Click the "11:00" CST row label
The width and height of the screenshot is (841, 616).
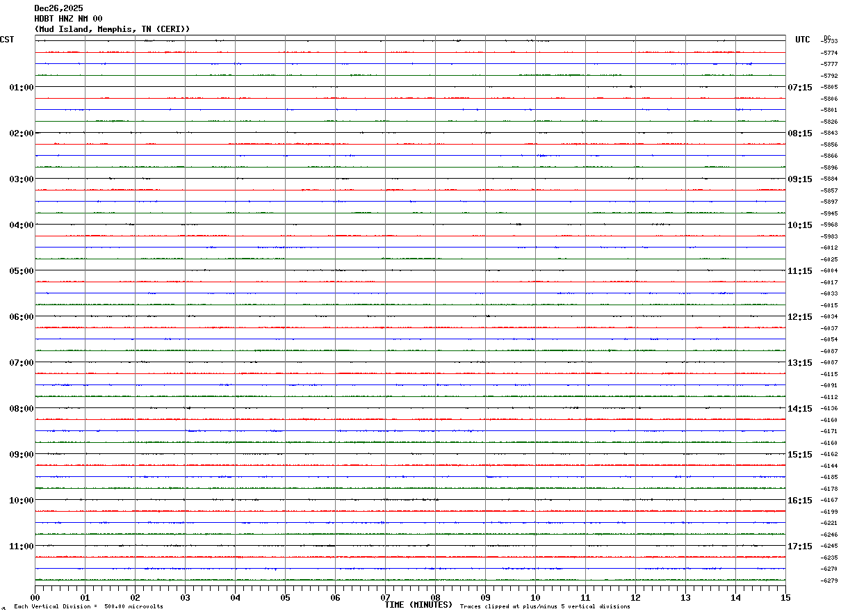pos(22,546)
